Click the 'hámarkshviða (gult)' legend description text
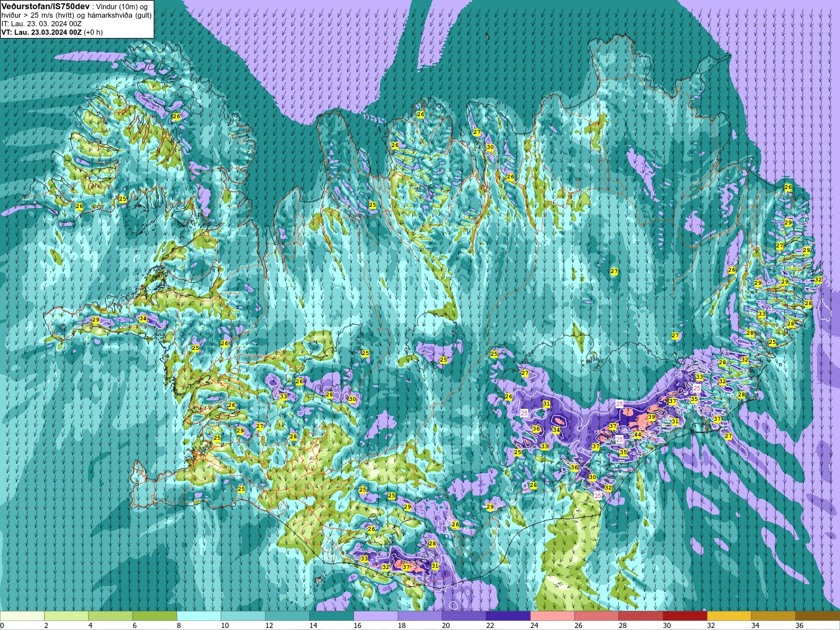The width and height of the screenshot is (840, 630). 118,14
